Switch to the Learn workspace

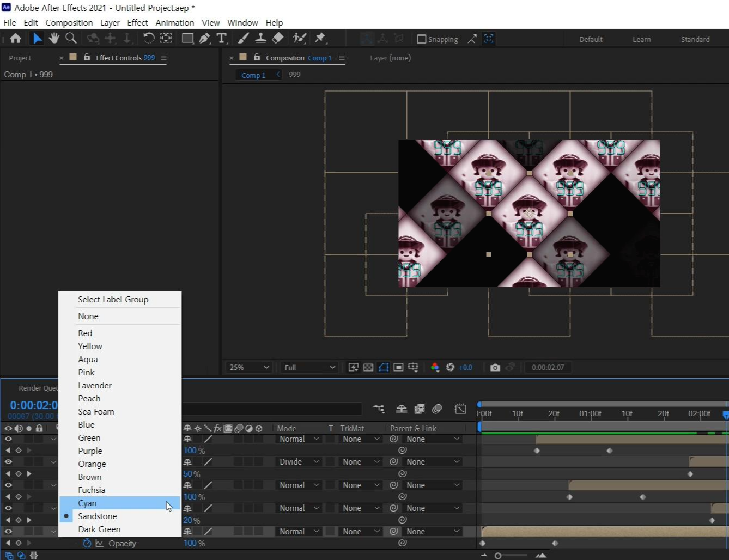coord(641,39)
